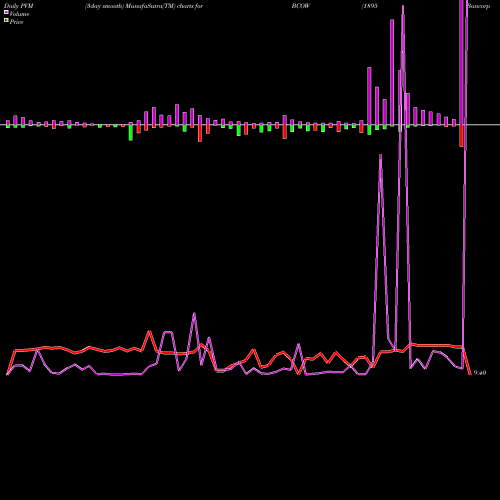Click the Volume legend color swatch
The height and width of the screenshot is (500, 500).
pos(6,12)
